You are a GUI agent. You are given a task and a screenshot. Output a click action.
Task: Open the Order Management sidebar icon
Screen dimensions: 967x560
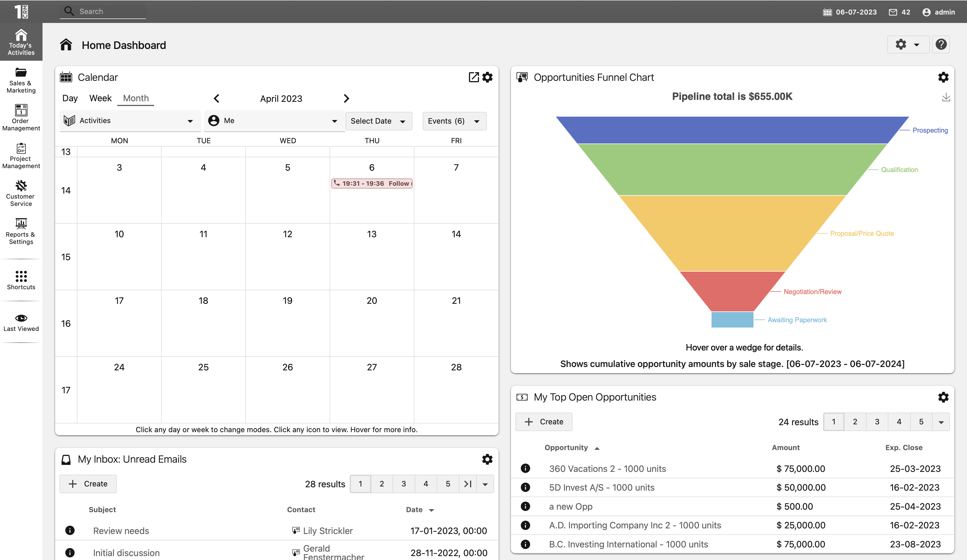click(21, 117)
